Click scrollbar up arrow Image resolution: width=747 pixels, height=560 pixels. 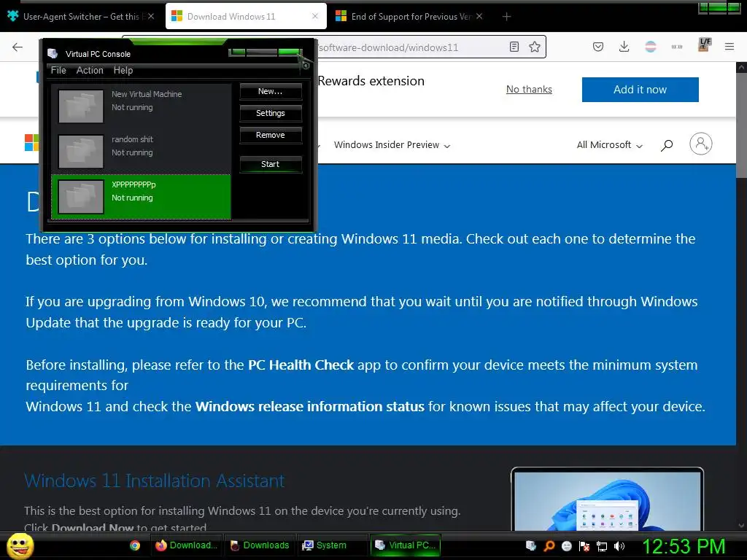741,68
